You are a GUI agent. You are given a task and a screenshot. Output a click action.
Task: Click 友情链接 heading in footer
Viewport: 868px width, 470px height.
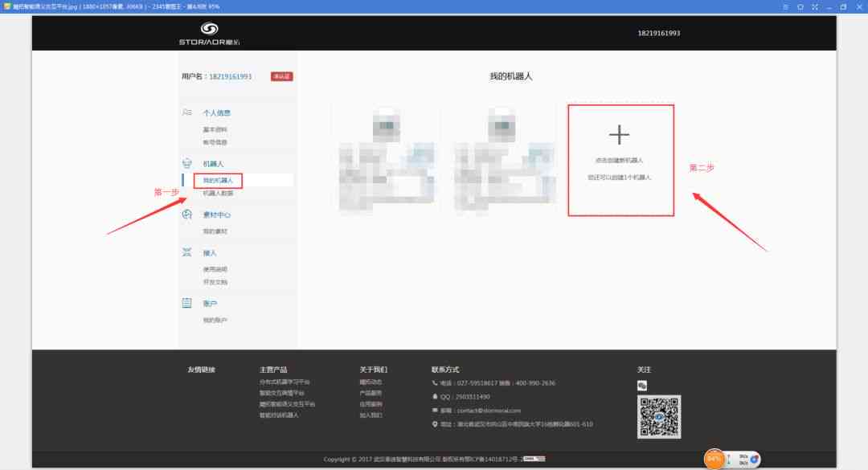click(x=201, y=370)
